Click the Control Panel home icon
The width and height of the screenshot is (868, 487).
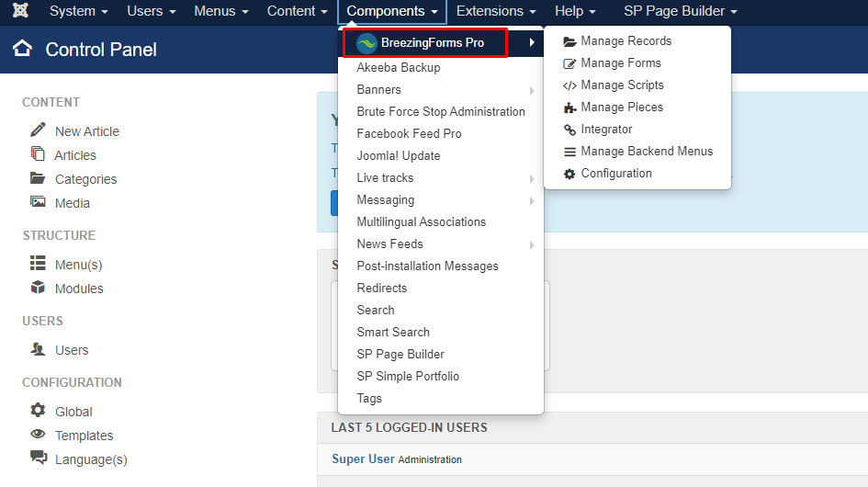pos(22,49)
